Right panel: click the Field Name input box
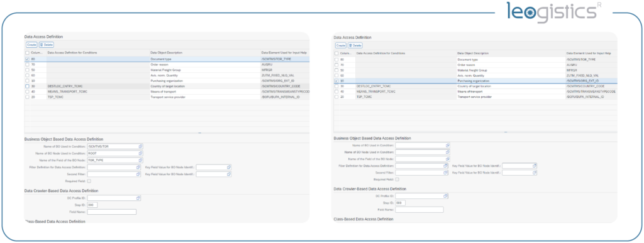Image resolution: width=644 pixels, height=243 pixels. coord(419,210)
